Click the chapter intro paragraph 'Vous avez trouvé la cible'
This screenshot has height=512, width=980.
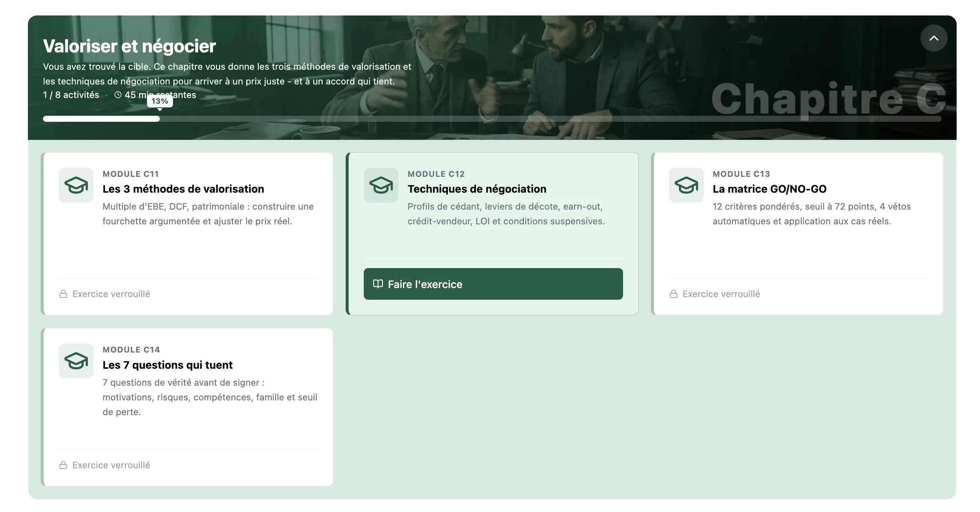[x=227, y=74]
